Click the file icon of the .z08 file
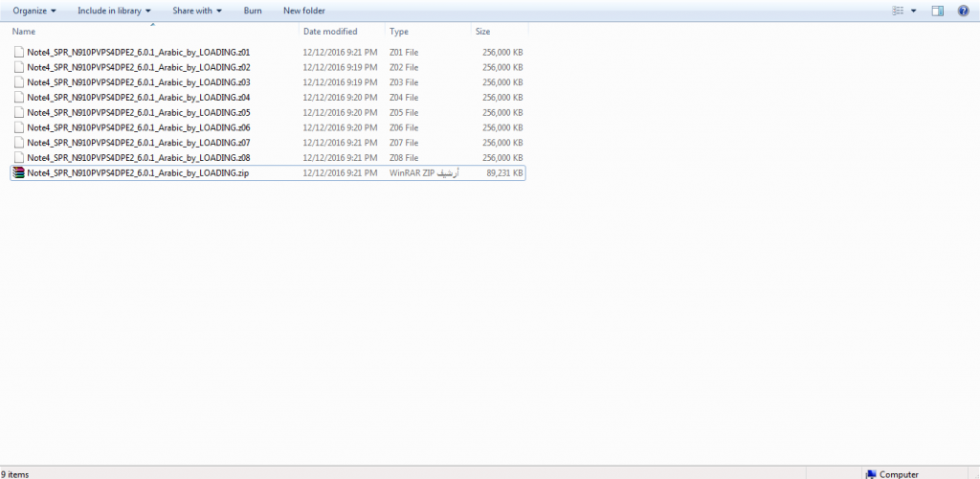The height and width of the screenshot is (479, 980). [19, 157]
